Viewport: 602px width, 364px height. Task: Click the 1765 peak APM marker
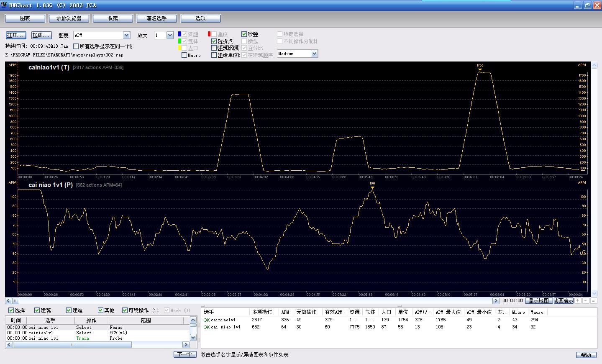(x=480, y=67)
